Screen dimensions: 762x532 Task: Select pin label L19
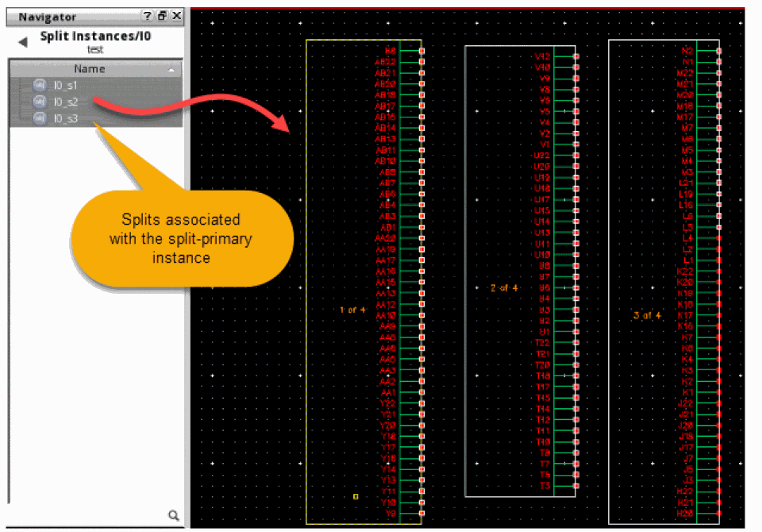tap(686, 194)
